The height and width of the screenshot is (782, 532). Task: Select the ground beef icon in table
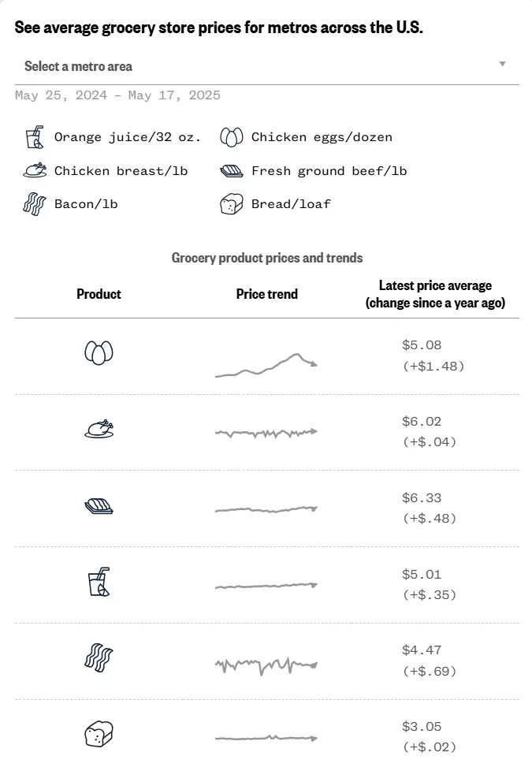(x=99, y=506)
